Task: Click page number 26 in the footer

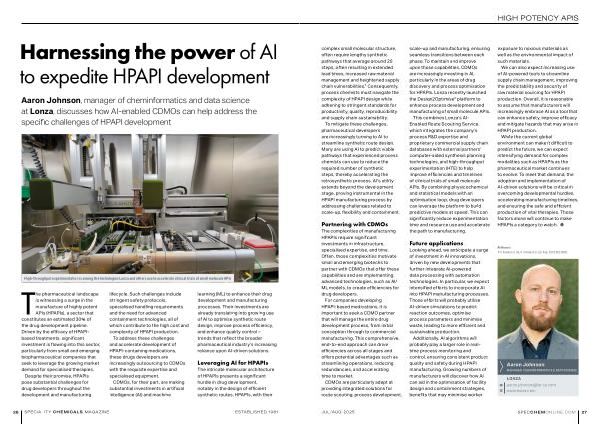Action: pos(16,412)
